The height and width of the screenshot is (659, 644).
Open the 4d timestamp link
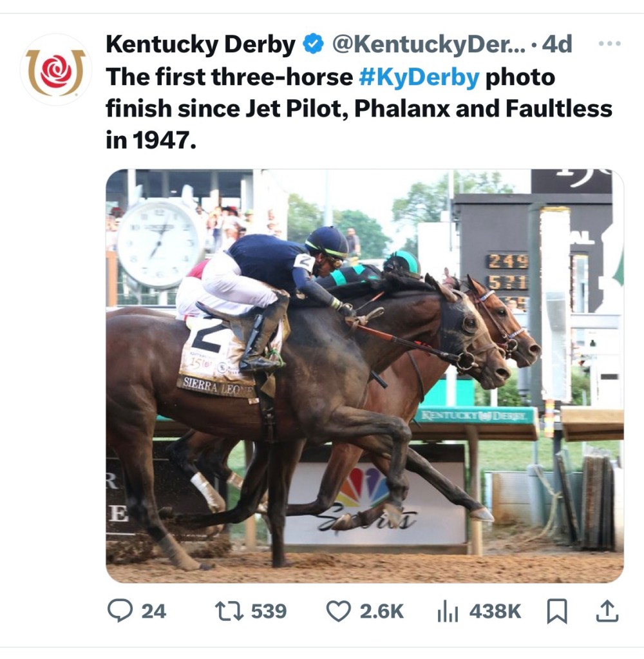pyautogui.click(x=557, y=44)
